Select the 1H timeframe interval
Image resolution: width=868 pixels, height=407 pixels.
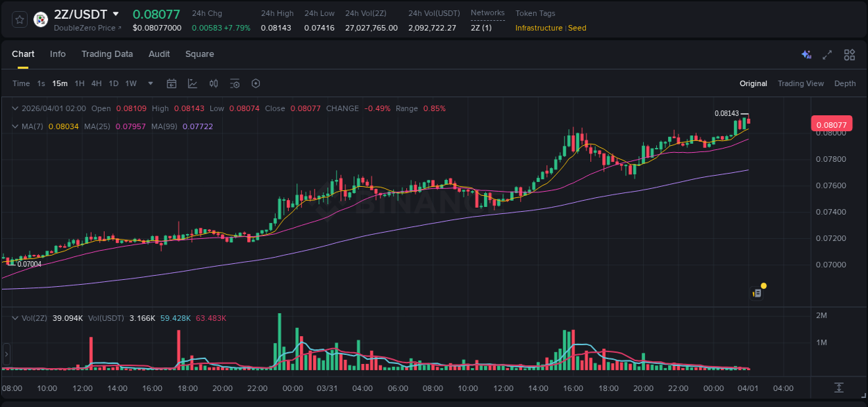coord(79,83)
